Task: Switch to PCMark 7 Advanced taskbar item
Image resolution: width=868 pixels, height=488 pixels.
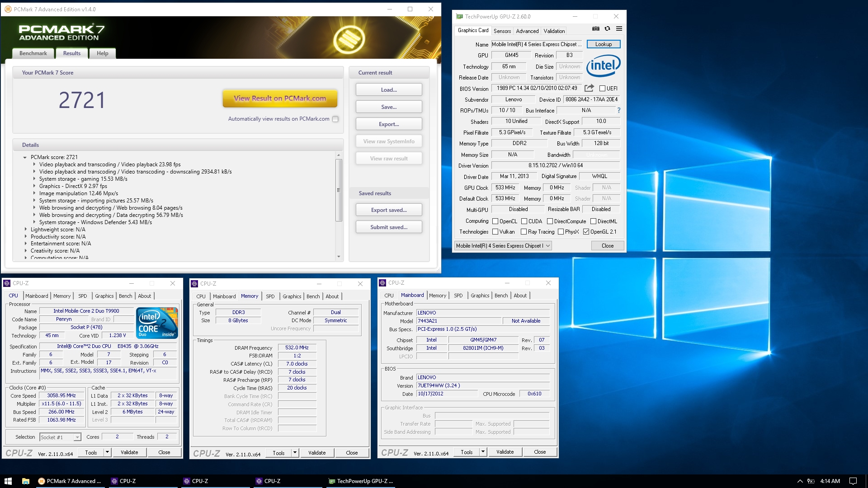Action: pyautogui.click(x=70, y=481)
